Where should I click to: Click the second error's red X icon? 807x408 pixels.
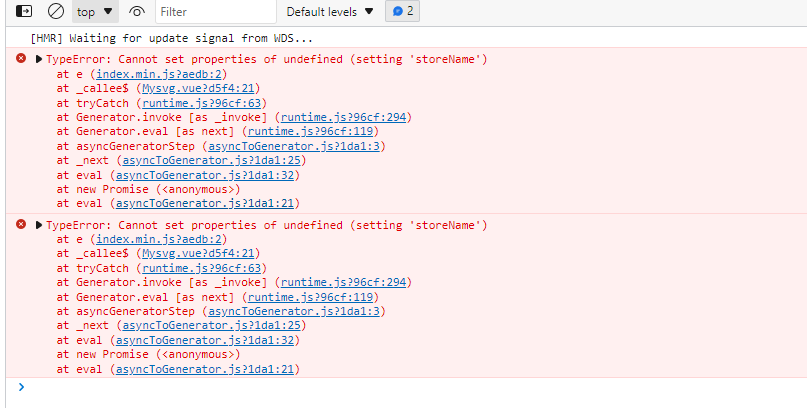21,224
